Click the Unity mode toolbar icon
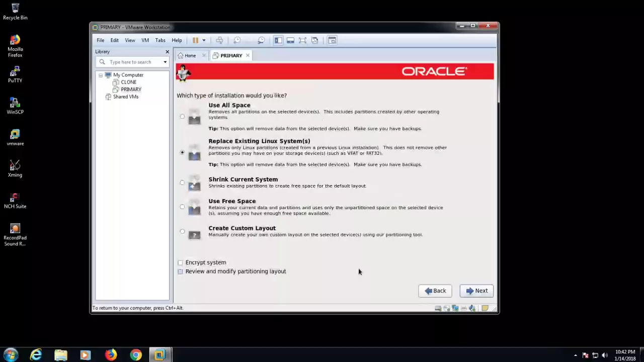This screenshot has width=644, height=362. click(x=314, y=40)
